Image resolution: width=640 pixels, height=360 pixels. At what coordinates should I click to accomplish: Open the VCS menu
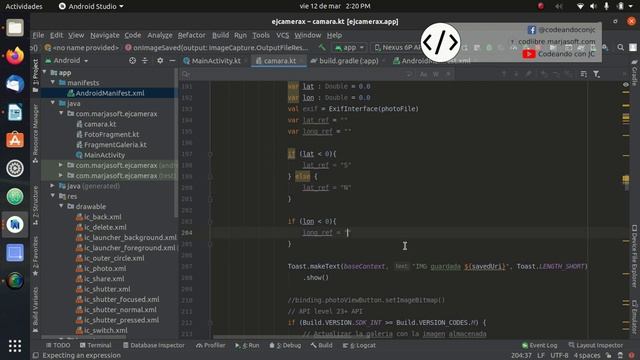click(282, 35)
